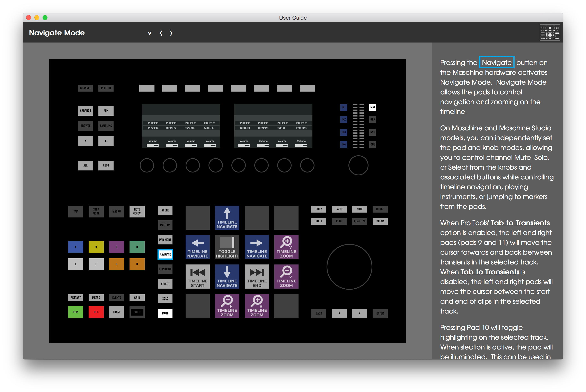The image size is (586, 392).
Task: Click the GRID button
Action: pyautogui.click(x=137, y=298)
